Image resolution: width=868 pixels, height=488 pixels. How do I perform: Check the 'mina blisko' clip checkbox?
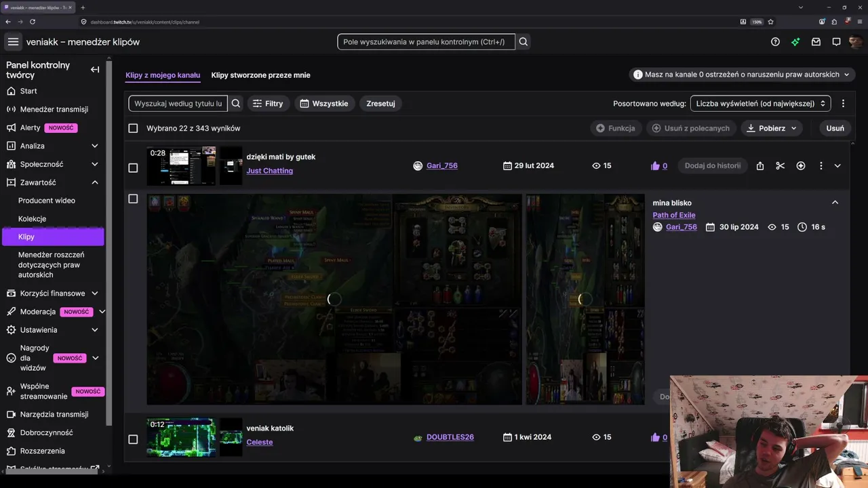coord(133,199)
